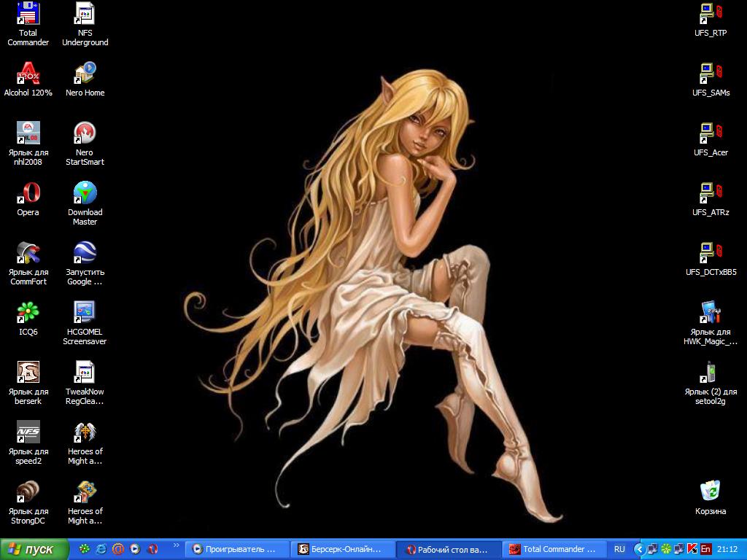This screenshot has width=747, height=560.
Task: Select the NFS Underground desktop icon
Action: click(x=85, y=24)
